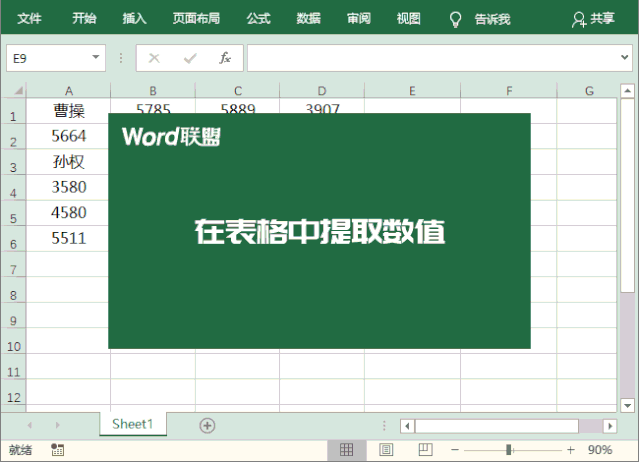Add a new sheet with plus icon
The height and width of the screenshot is (462, 639).
(207, 425)
